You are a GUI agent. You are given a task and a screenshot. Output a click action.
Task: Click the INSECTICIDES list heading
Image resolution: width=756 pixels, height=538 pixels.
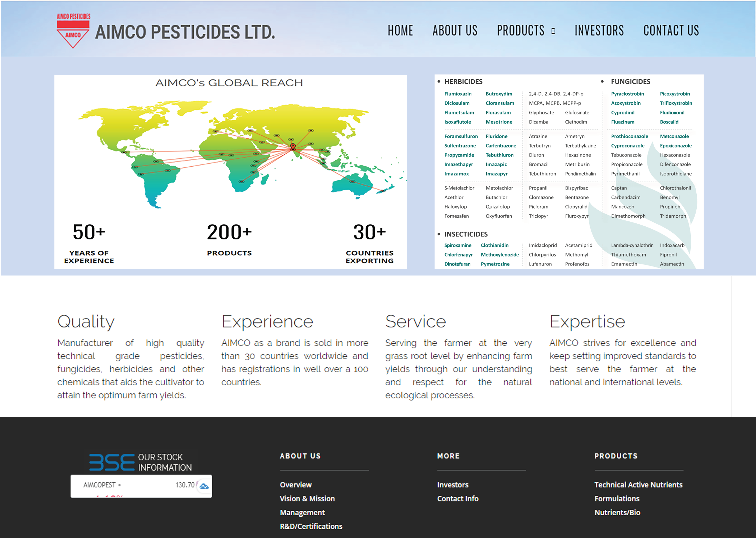(466, 234)
